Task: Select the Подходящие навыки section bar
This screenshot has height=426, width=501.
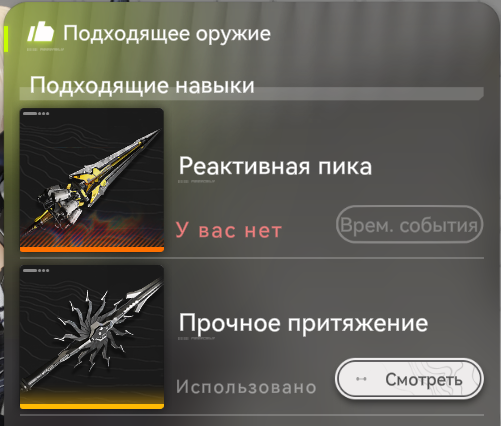Action: 252,90
